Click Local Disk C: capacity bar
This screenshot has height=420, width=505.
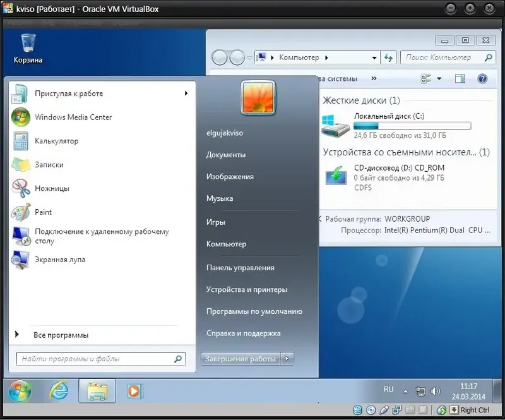click(x=412, y=126)
